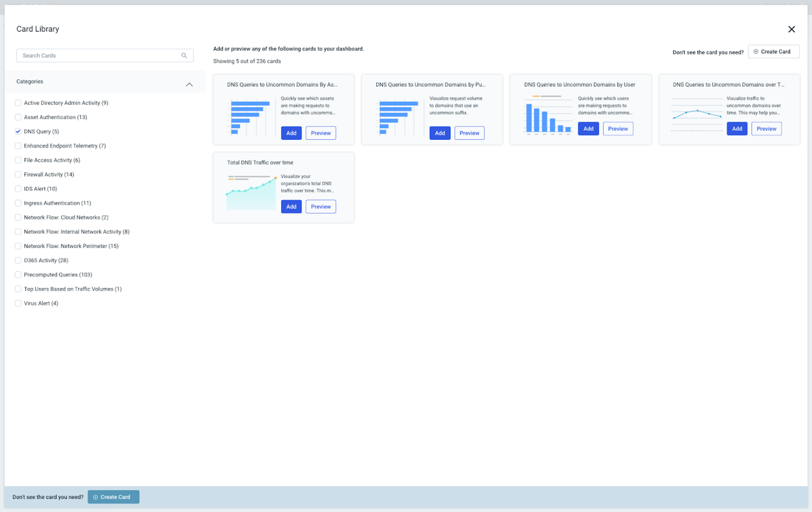Click the area chart thumbnail for Total DNS Traffic
The height and width of the screenshot is (512, 812).
coord(251,193)
